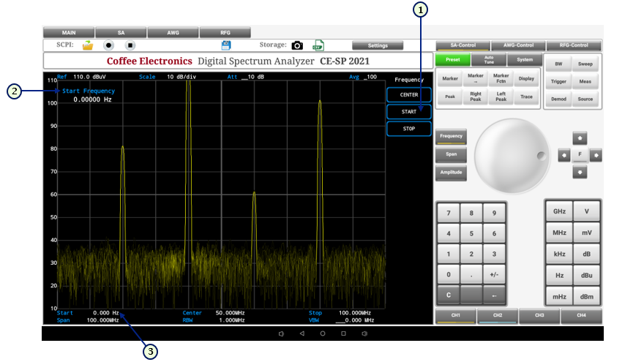Click the SCPI open folder icon
Image resolution: width=644 pixels, height=362 pixels.
click(88, 45)
